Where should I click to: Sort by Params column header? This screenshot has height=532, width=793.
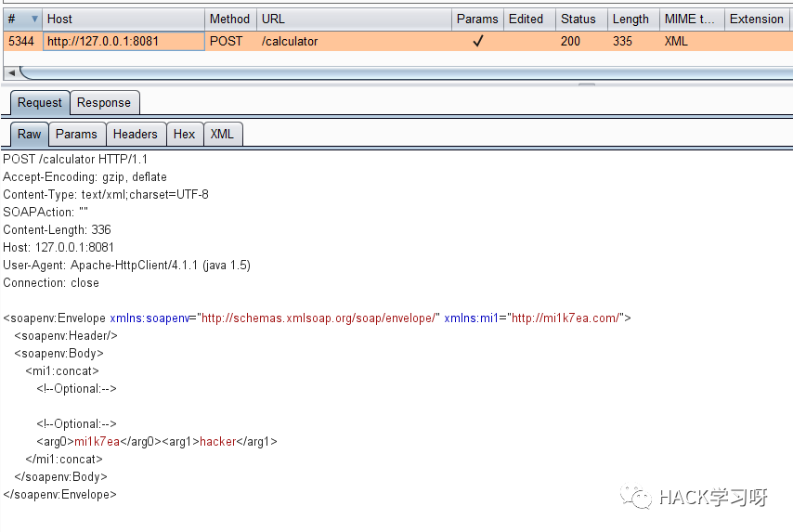pyautogui.click(x=477, y=19)
